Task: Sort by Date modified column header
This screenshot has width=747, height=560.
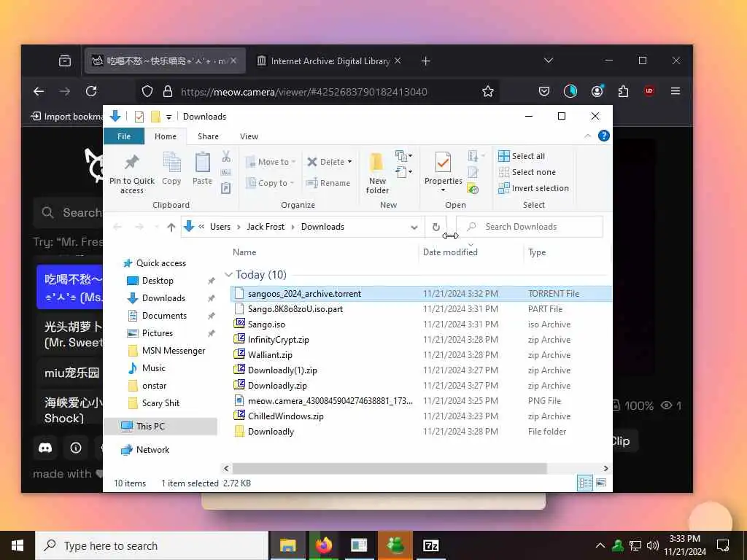Action: tap(450, 252)
